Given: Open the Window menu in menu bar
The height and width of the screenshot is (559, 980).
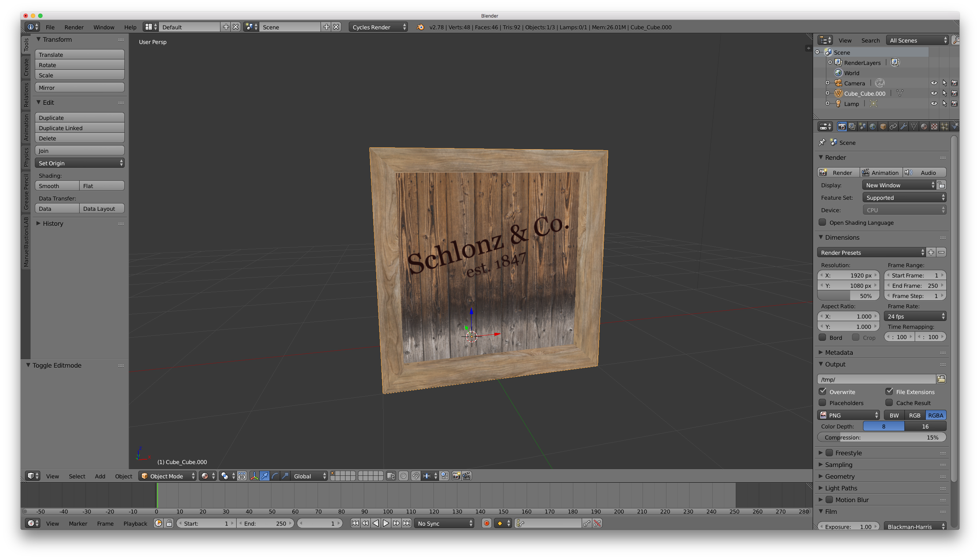Looking at the screenshot, I should (104, 27).
